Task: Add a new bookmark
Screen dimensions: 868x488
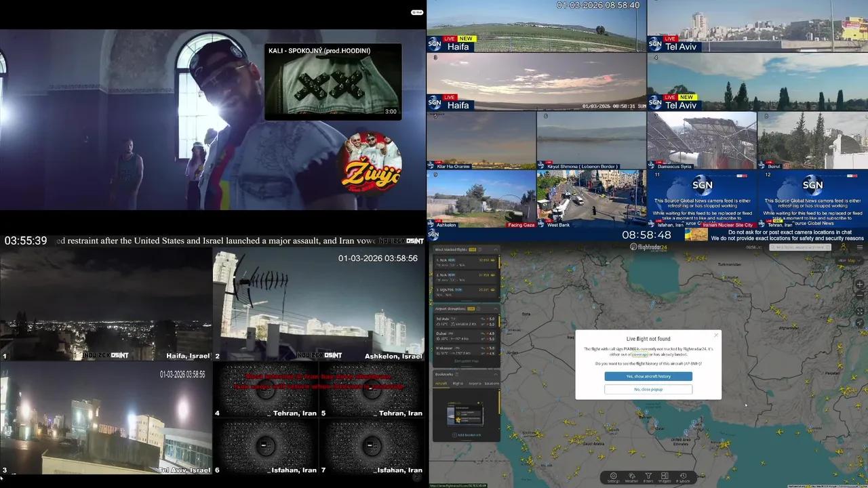Action: click(467, 434)
